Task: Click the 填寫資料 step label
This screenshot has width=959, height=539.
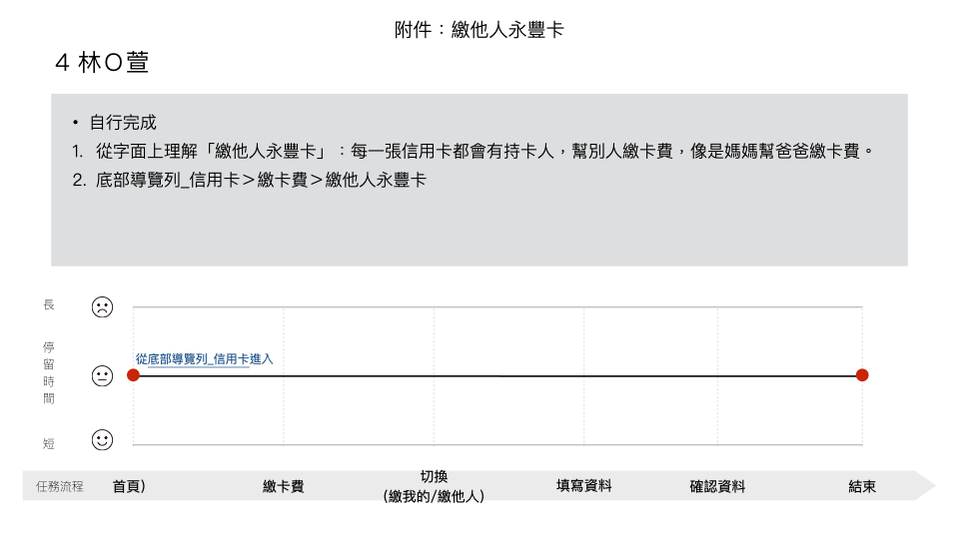Action: click(583, 486)
